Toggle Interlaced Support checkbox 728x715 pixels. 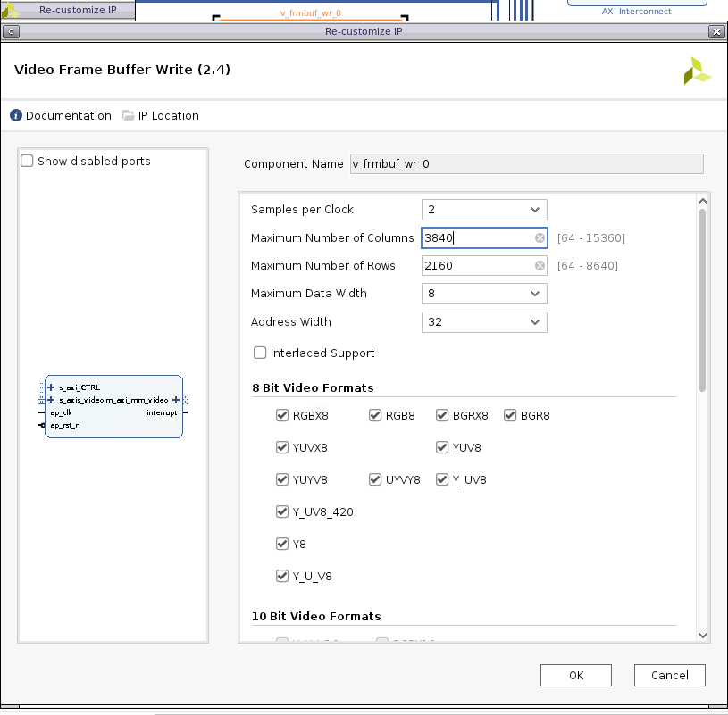coord(261,353)
